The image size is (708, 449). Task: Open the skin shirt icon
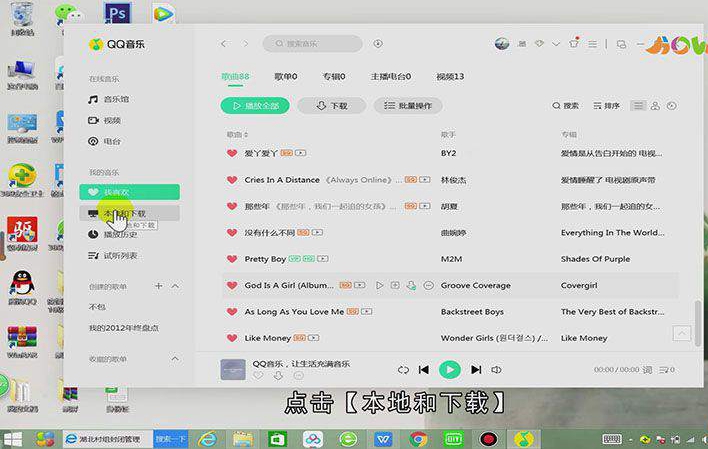click(574, 43)
